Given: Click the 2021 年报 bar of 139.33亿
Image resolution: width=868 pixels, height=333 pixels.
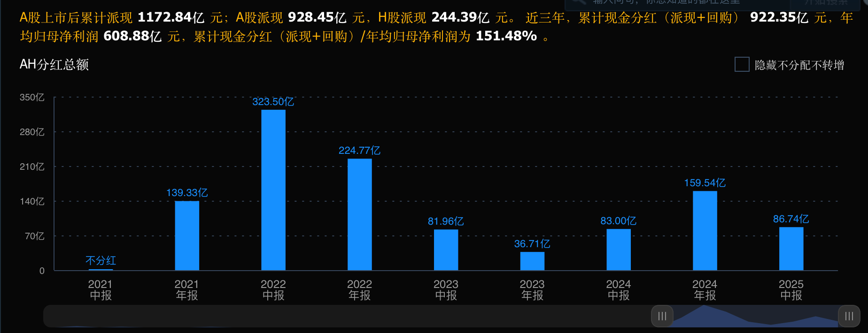Looking at the screenshot, I should [187, 235].
